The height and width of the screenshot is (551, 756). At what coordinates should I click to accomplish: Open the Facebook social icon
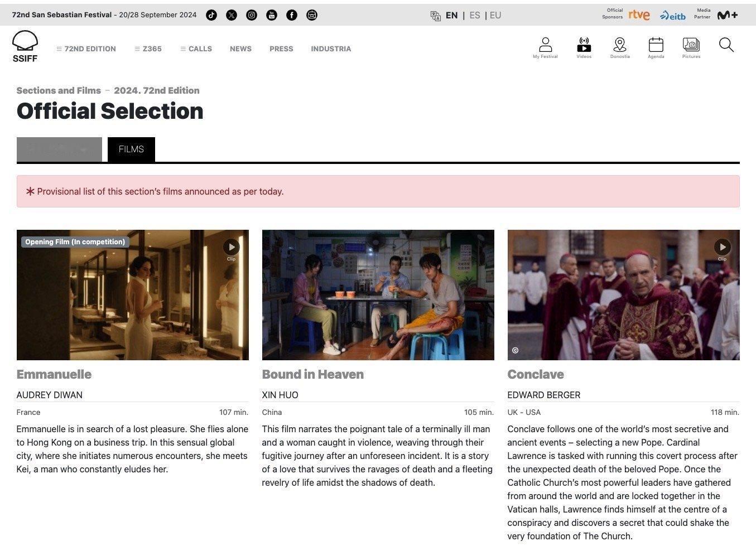(x=292, y=15)
